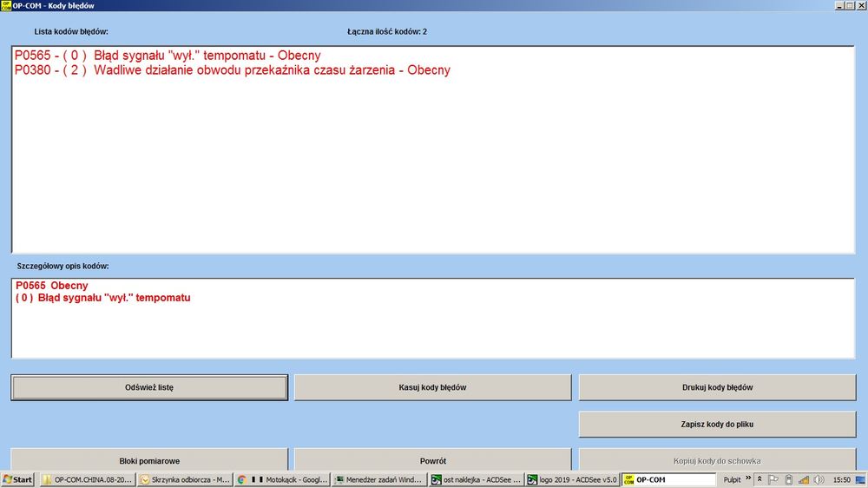The image size is (868, 488).
Task: Click the Łączna ilość kodów: 2 label
Action: [x=387, y=31]
